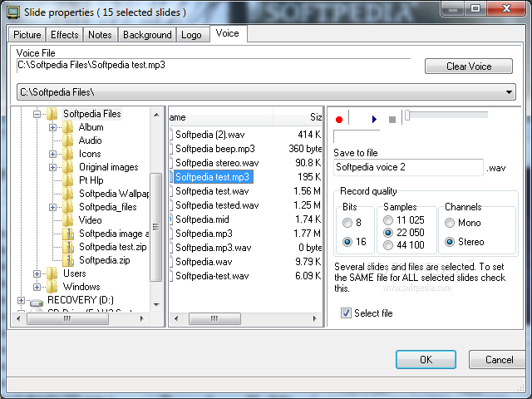Click the Softpedia test.zip archive icon
532x399 pixels.
(x=68, y=247)
